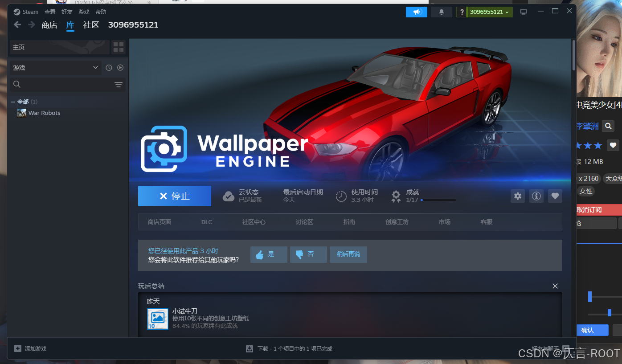Open the DLC link
Screen dimensions: 622x364
coord(207,222)
